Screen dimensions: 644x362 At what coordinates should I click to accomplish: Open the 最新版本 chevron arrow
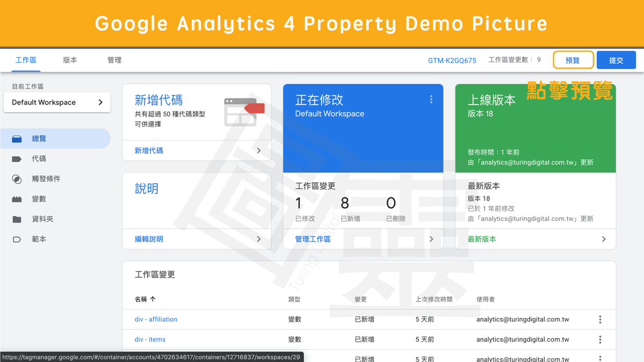click(603, 239)
